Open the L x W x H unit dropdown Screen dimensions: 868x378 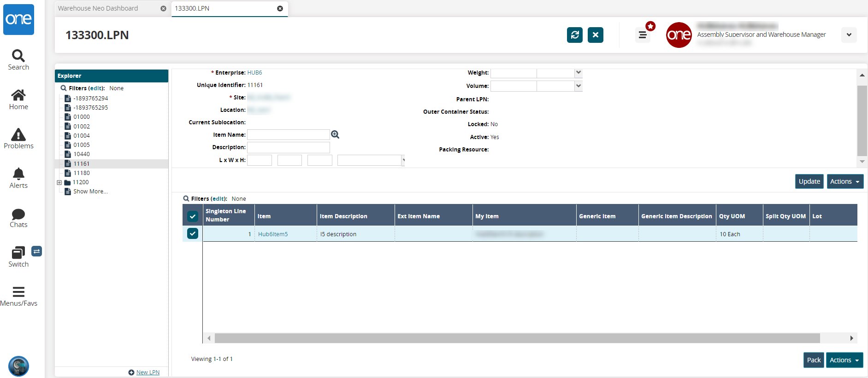point(403,160)
